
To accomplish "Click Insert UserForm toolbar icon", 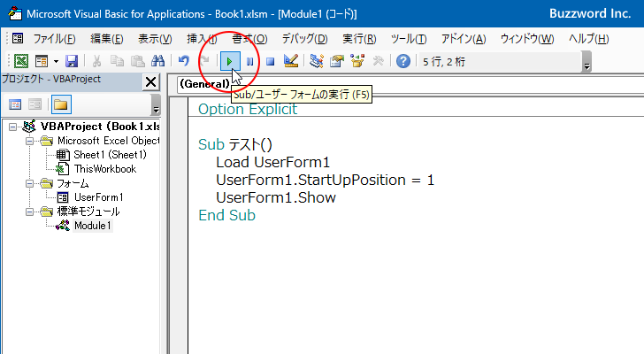I will (42, 62).
